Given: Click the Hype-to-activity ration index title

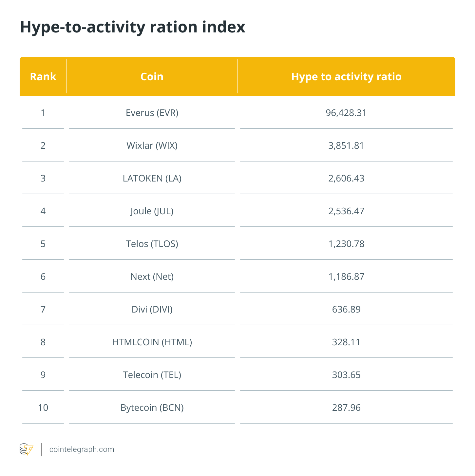Looking at the screenshot, I should point(133,27).
